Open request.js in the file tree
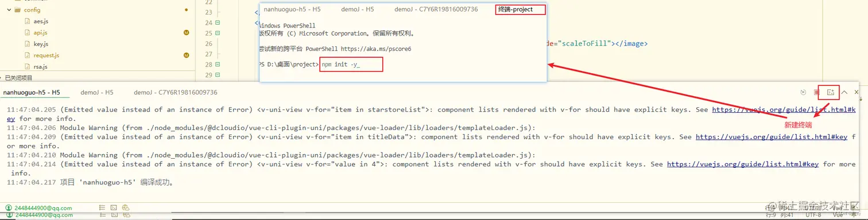 coord(46,56)
